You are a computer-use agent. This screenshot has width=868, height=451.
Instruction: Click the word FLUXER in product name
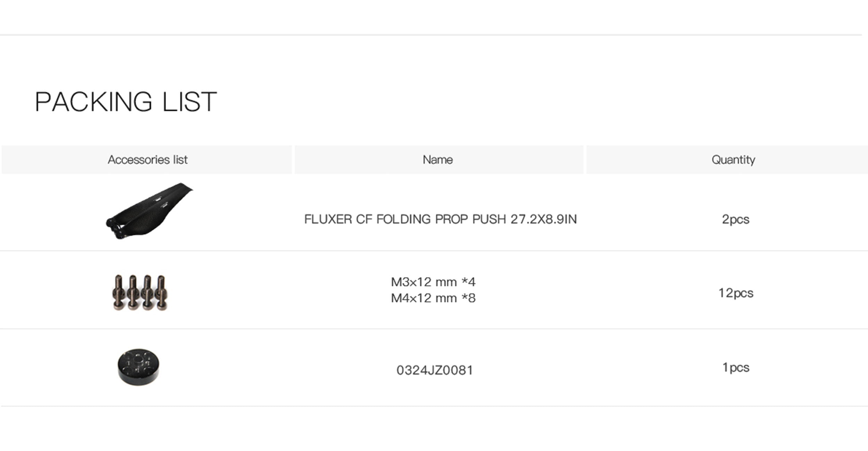(328, 219)
